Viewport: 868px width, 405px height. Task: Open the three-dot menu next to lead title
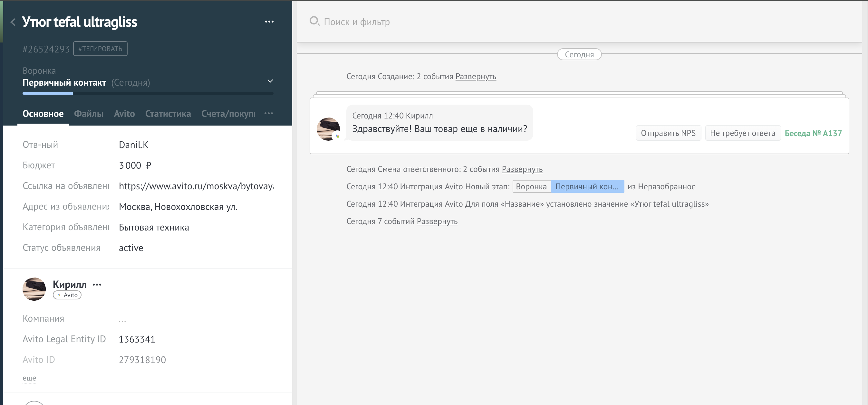pyautogui.click(x=269, y=22)
